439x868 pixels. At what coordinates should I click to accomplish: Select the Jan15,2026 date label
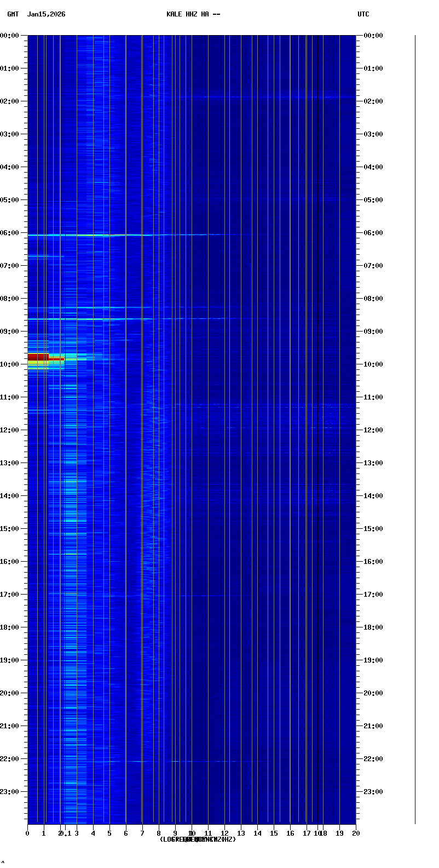(46, 14)
